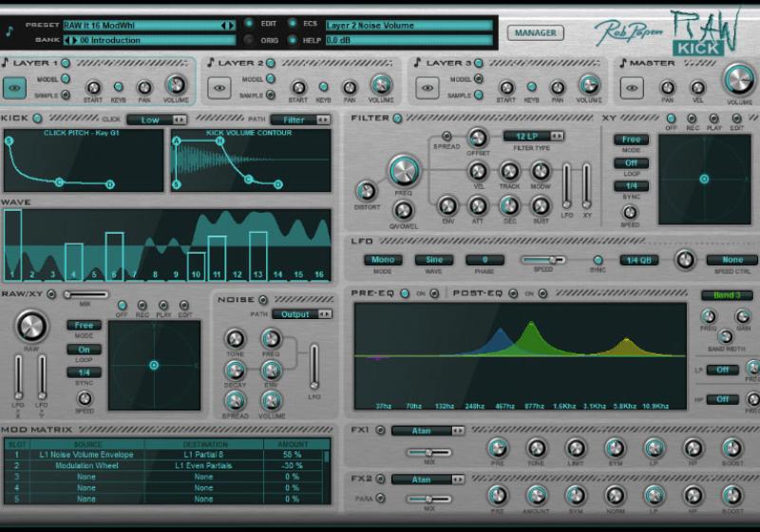Click the LFO Mode Mono button
760x532 pixels.
point(383,259)
